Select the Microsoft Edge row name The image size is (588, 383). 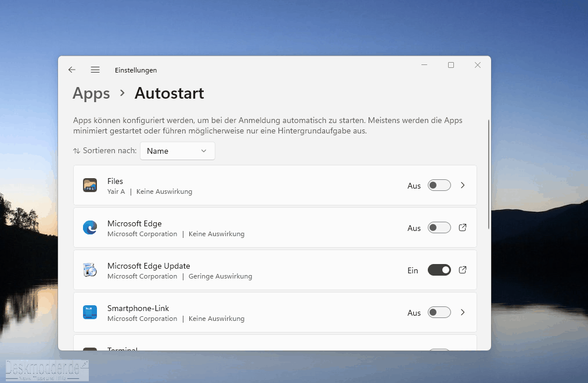pyautogui.click(x=134, y=223)
